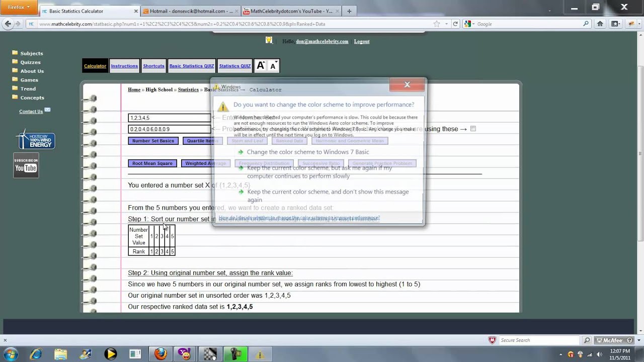Click the Root Mean Square button
This screenshot has width=644, height=362.
(x=152, y=163)
